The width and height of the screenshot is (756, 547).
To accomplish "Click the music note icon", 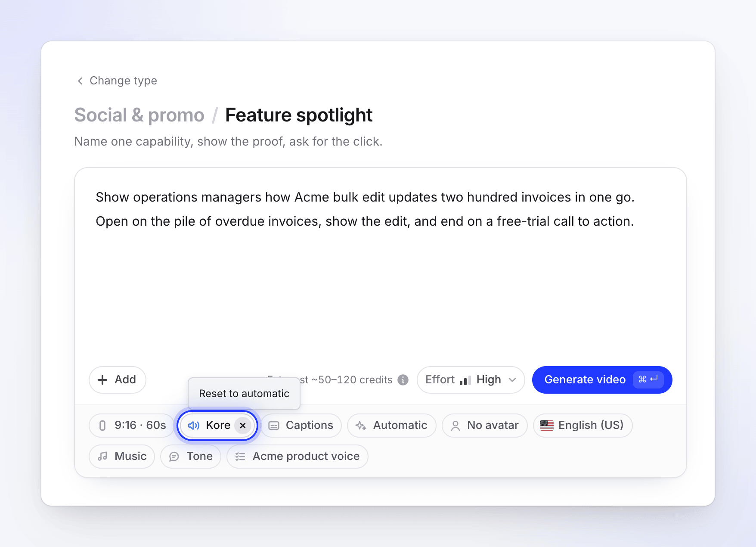I will pos(102,457).
